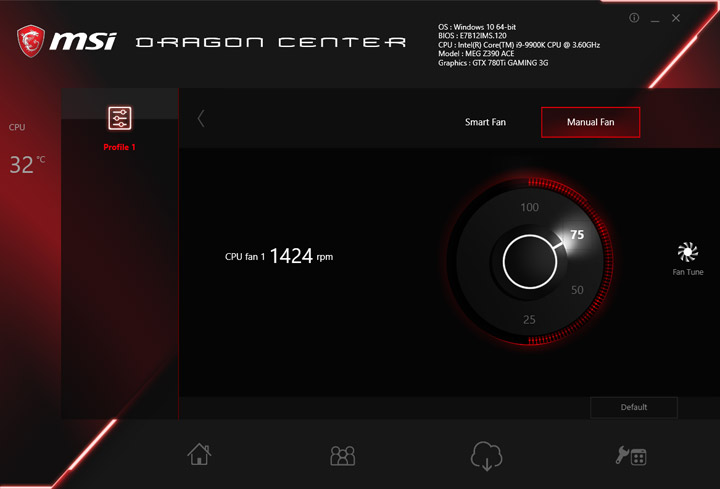Click the Dragon Center title text
Screen dimensions: 720x489
(x=271, y=42)
